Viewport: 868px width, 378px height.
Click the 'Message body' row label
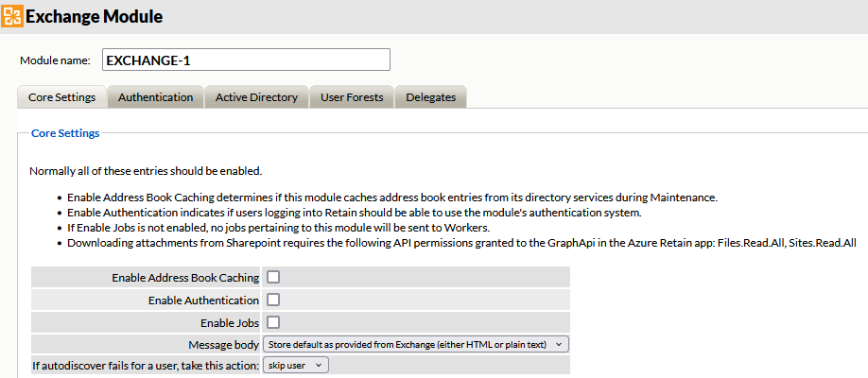coord(224,345)
